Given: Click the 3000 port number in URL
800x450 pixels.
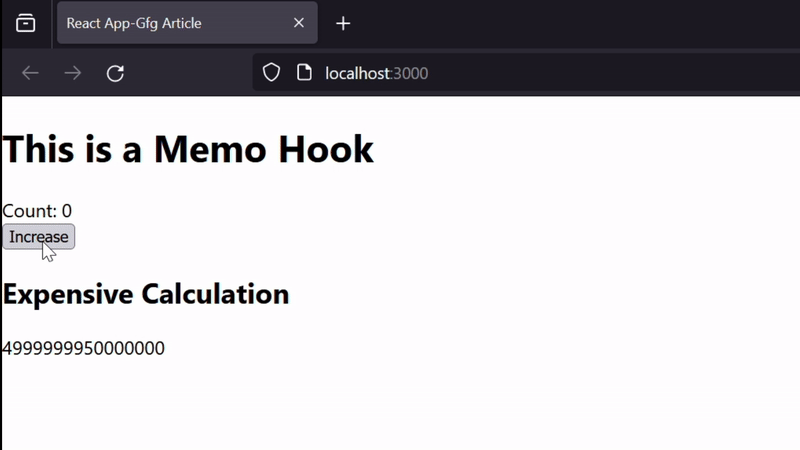Looking at the screenshot, I should (410, 73).
